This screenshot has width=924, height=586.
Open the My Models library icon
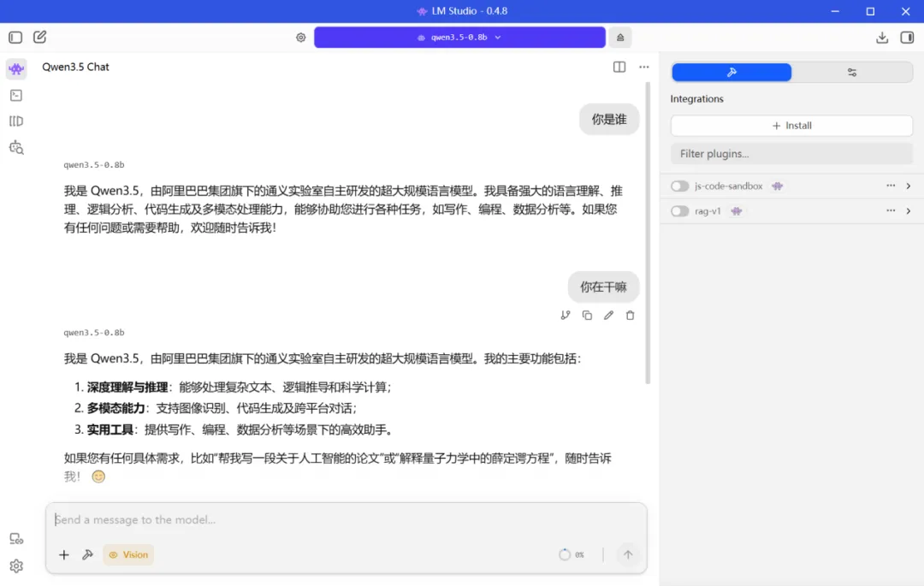pyautogui.click(x=16, y=121)
